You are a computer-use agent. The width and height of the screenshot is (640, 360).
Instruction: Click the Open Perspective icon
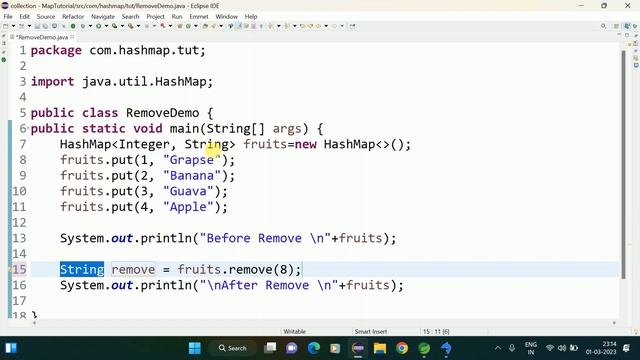[616, 26]
